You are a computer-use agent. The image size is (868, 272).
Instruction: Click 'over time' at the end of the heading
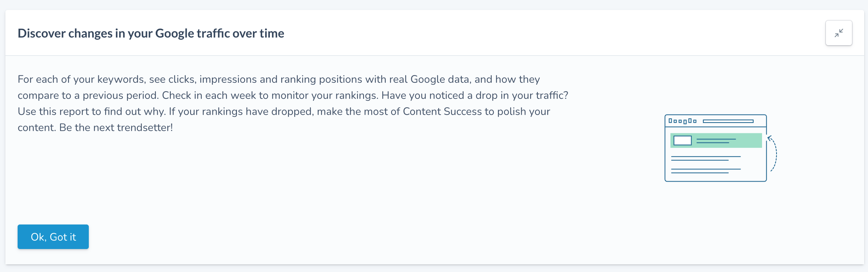(258, 33)
